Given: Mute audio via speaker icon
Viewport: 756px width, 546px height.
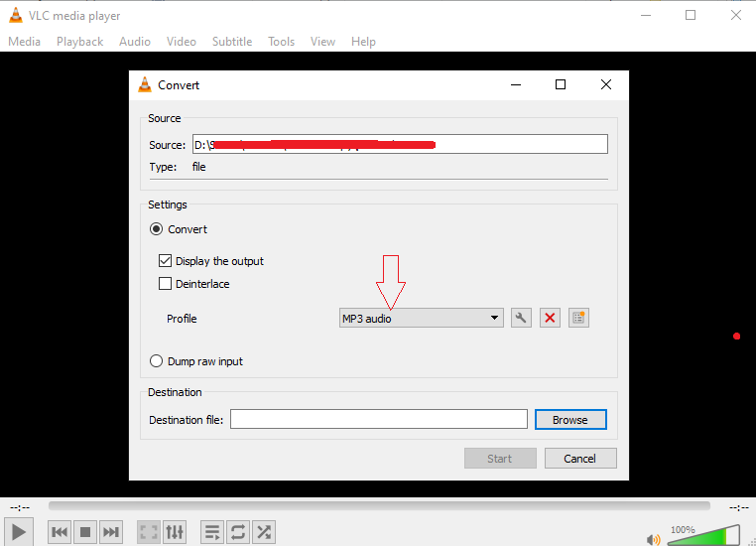Looking at the screenshot, I should [653, 539].
